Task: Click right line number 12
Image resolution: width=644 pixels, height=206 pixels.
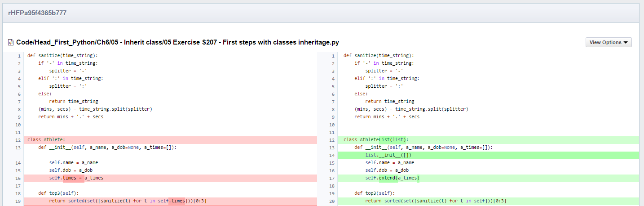Action: click(x=333, y=140)
